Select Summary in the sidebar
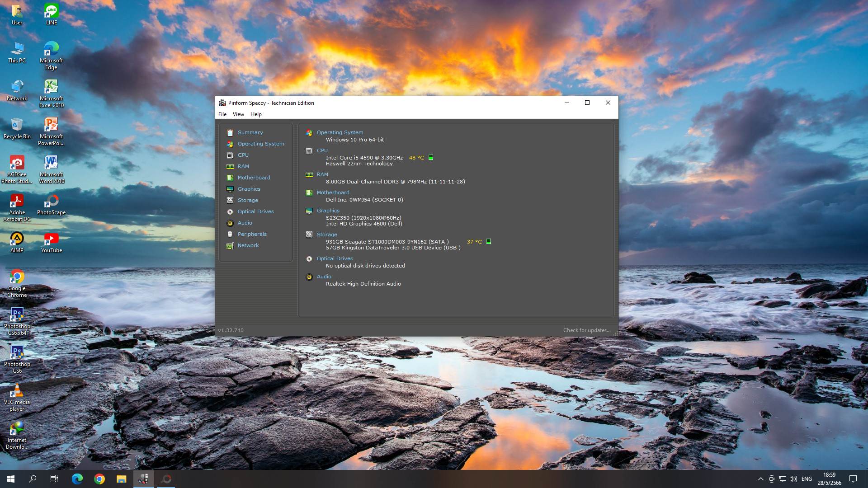Image resolution: width=868 pixels, height=488 pixels. (x=250, y=132)
